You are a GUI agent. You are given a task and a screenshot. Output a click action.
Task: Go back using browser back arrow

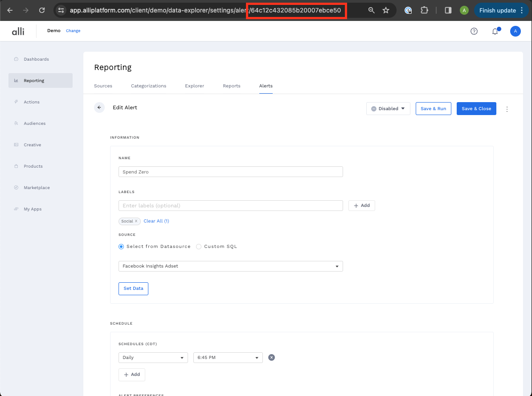[x=10, y=11]
